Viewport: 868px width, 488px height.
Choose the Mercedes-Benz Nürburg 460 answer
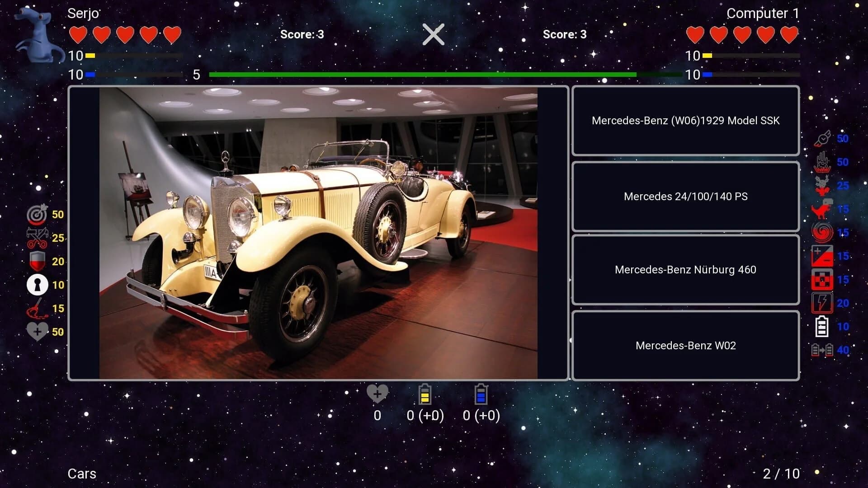pyautogui.click(x=685, y=270)
